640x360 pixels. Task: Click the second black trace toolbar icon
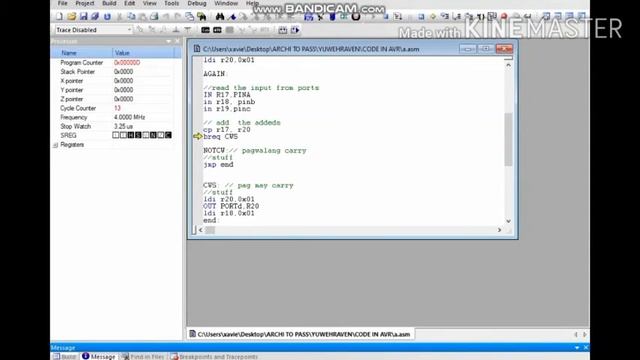[x=217, y=30]
